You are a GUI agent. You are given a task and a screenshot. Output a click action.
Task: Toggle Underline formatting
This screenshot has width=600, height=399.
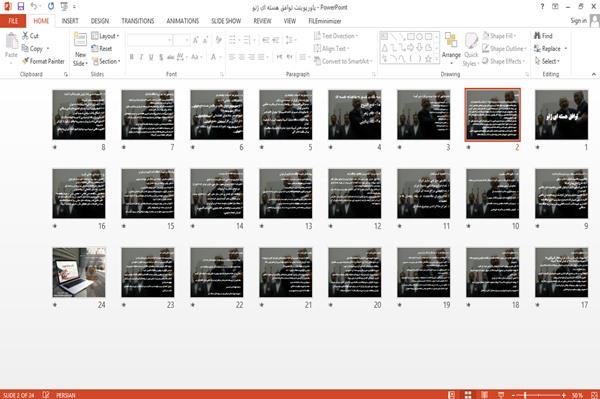pos(151,57)
